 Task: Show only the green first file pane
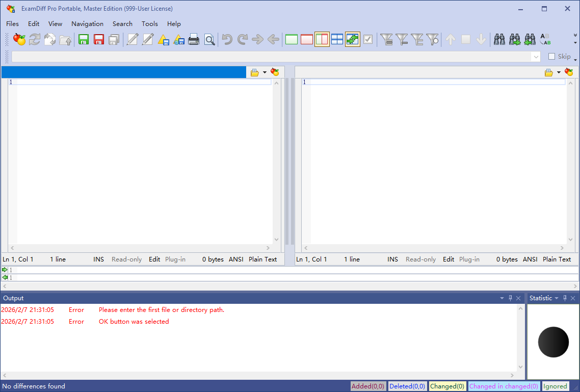(x=292, y=39)
